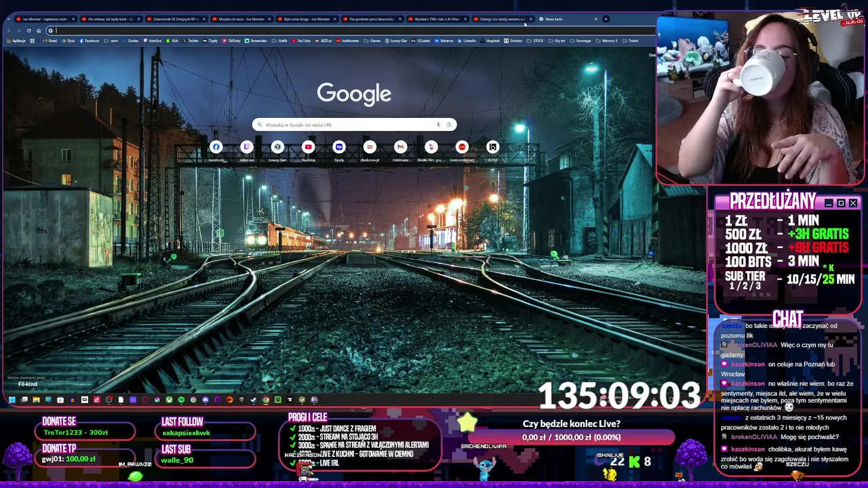Screen dimensions: 868x488
Task: Switch to the 'Muzyka od serca' tab
Action: (241, 19)
